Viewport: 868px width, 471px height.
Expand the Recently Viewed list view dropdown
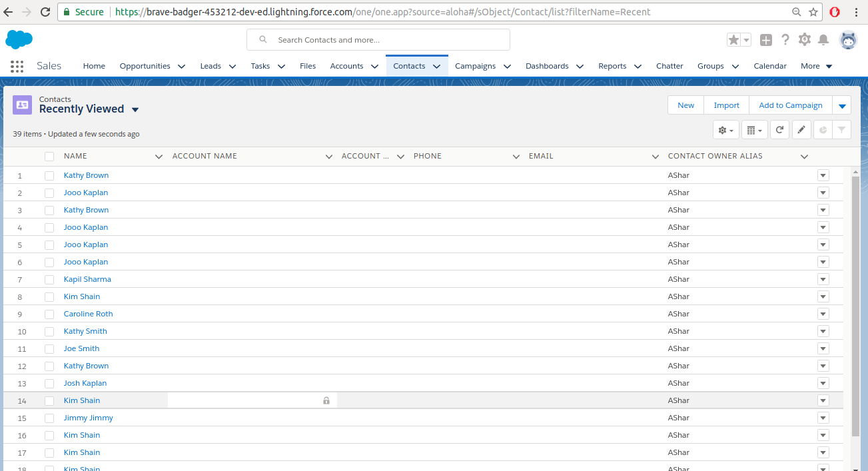[x=135, y=110]
